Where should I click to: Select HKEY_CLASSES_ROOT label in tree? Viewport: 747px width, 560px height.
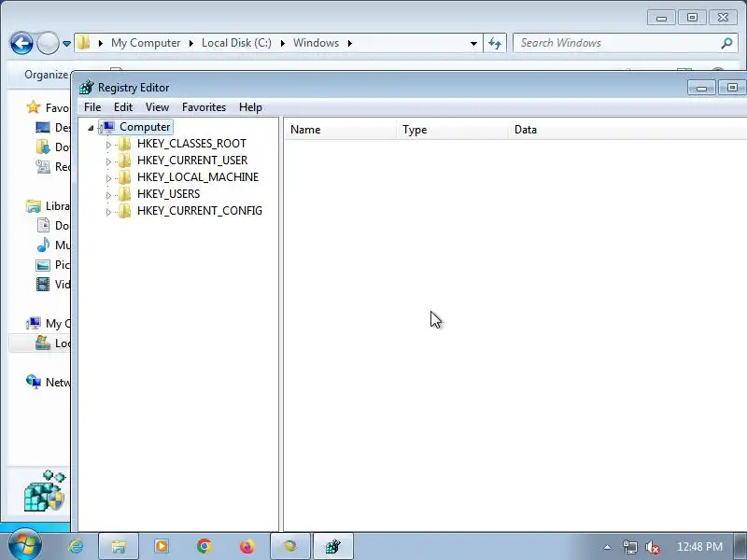191,144
